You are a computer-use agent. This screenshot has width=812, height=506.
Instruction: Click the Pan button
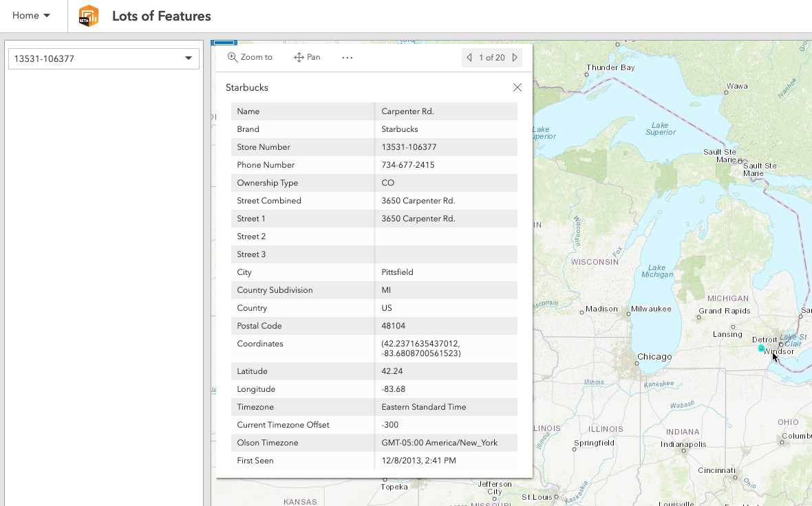click(x=307, y=57)
